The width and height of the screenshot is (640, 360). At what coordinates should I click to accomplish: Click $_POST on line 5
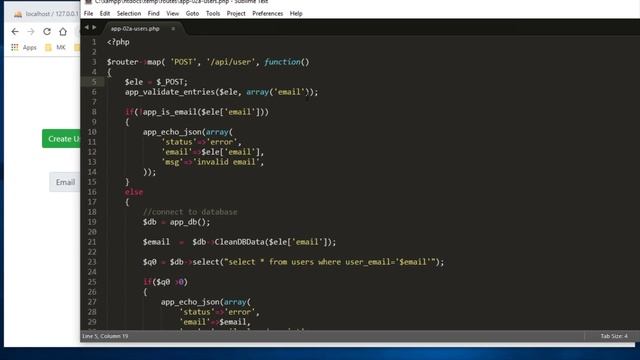pos(170,82)
